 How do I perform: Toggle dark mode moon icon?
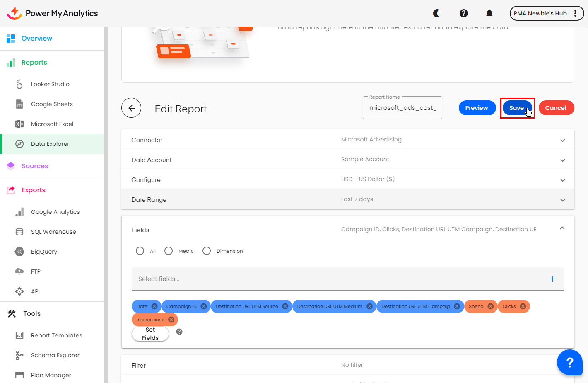[x=436, y=13]
